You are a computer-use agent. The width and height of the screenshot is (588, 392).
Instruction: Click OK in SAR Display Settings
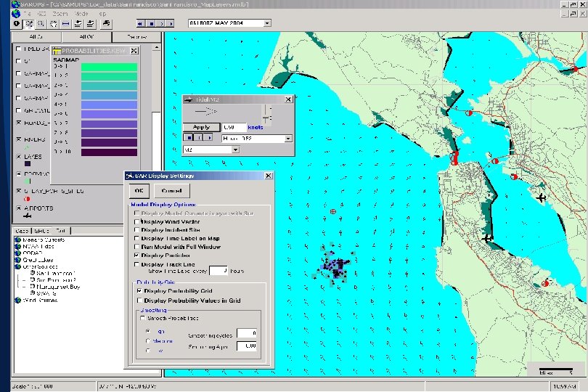(139, 191)
